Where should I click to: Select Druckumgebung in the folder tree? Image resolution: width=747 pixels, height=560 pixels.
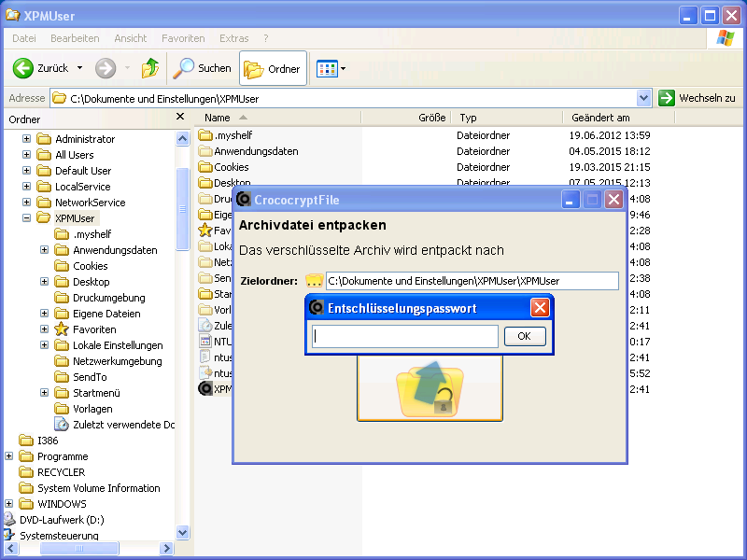tap(100, 298)
